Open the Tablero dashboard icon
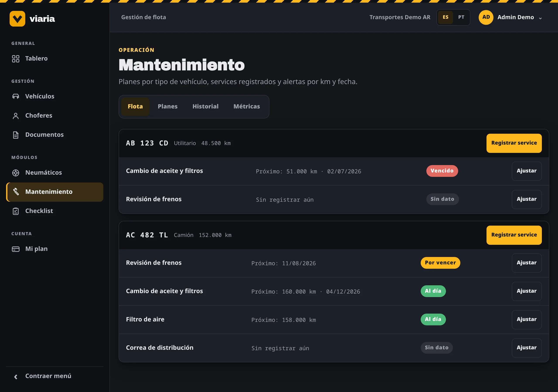 [15, 59]
